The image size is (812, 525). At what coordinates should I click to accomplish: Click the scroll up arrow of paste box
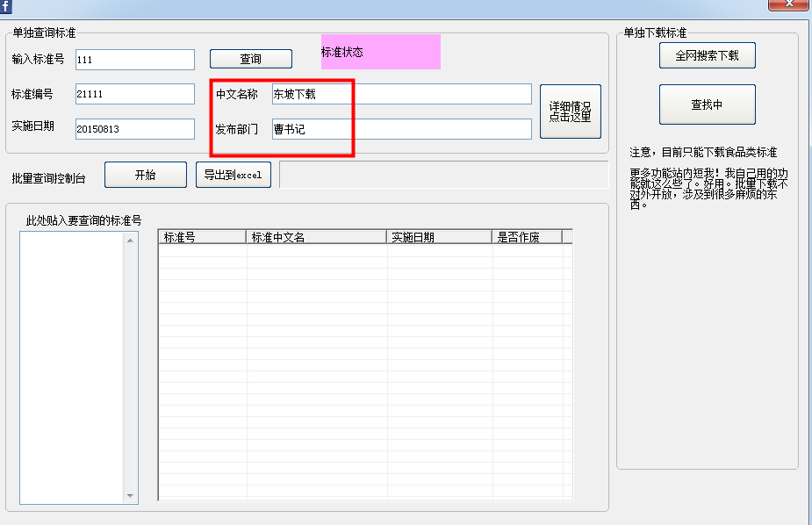(x=131, y=241)
